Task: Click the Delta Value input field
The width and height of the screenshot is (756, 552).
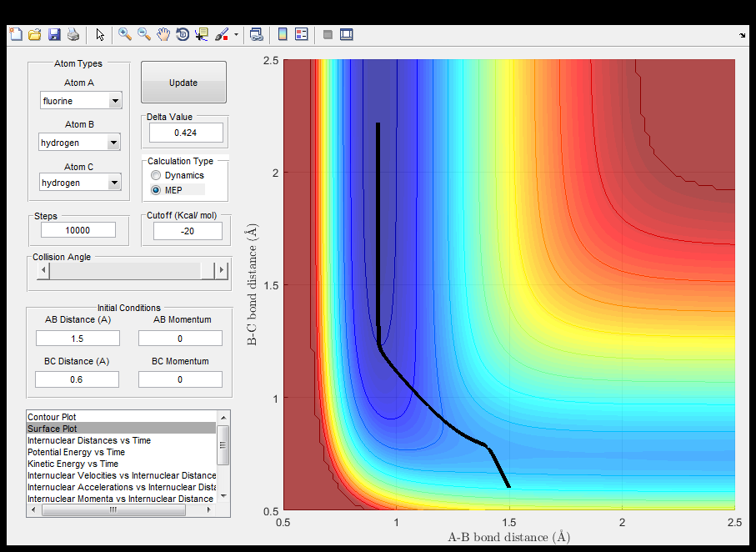Action: click(x=186, y=133)
